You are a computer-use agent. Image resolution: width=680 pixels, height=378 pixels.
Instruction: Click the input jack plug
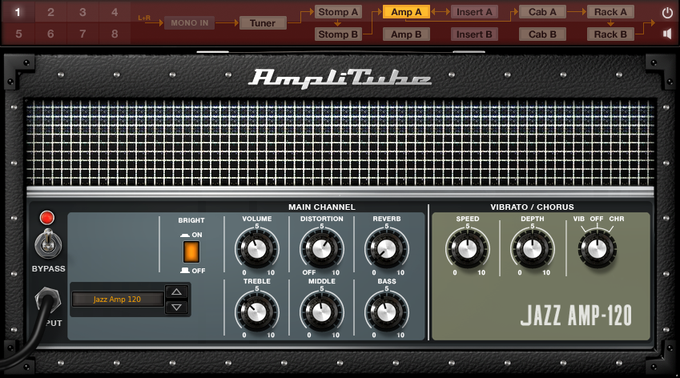pos(47,300)
